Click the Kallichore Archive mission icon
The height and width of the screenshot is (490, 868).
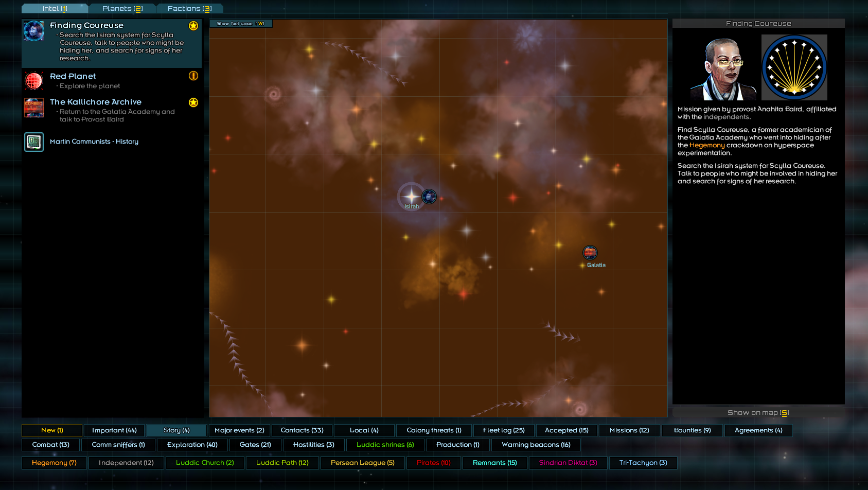pyautogui.click(x=34, y=108)
